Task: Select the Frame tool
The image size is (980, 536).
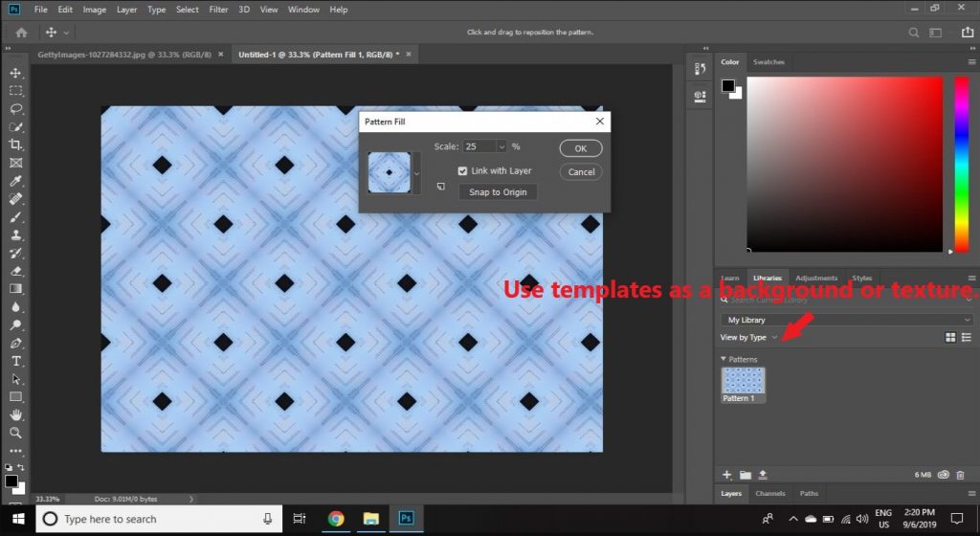Action: (x=15, y=163)
